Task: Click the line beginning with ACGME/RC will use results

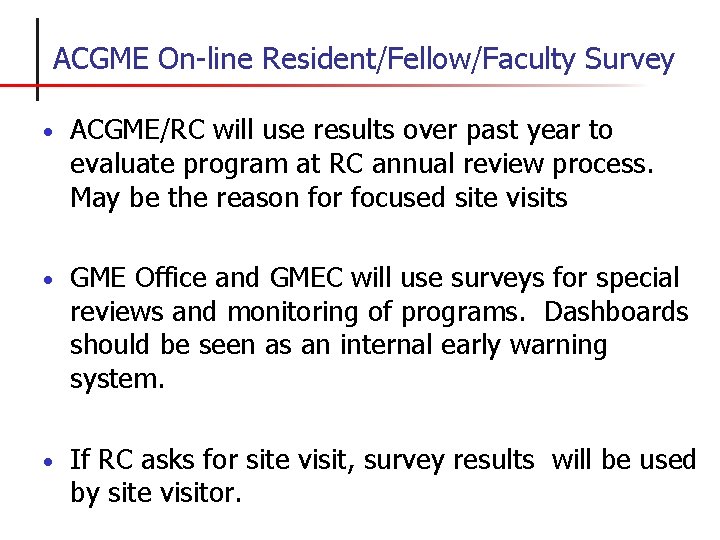Action: pyautogui.click(x=341, y=130)
